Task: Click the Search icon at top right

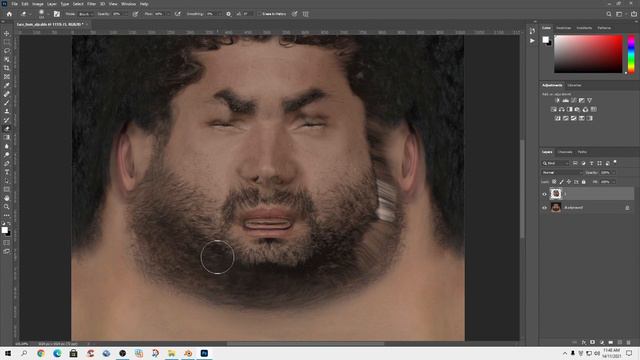Action: click(609, 14)
